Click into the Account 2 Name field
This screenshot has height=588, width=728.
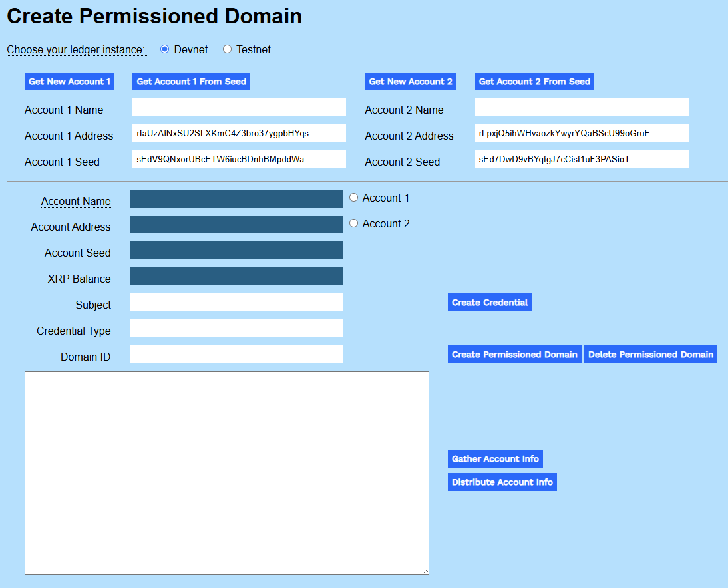(582, 108)
